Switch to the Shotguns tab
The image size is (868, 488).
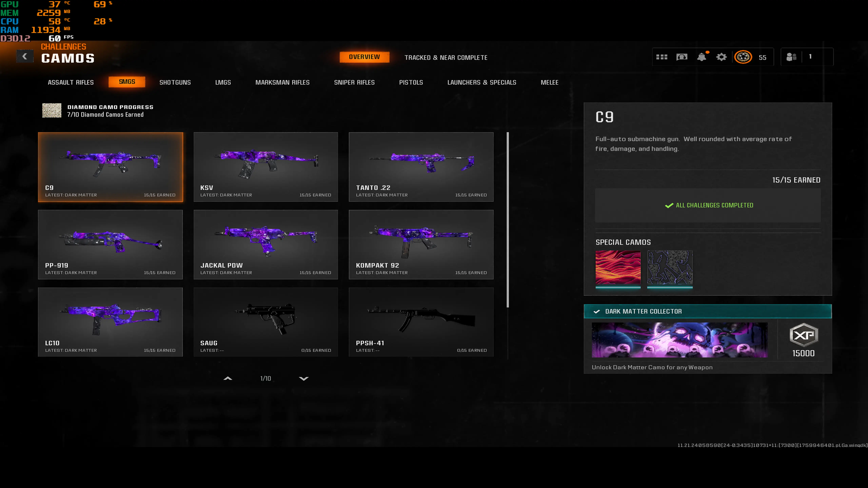coord(175,83)
